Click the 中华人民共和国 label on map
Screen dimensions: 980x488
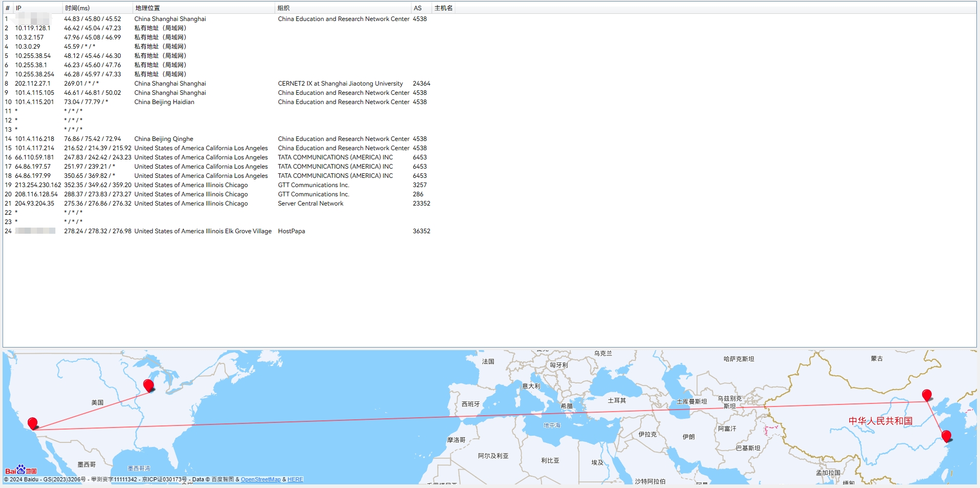tap(881, 421)
